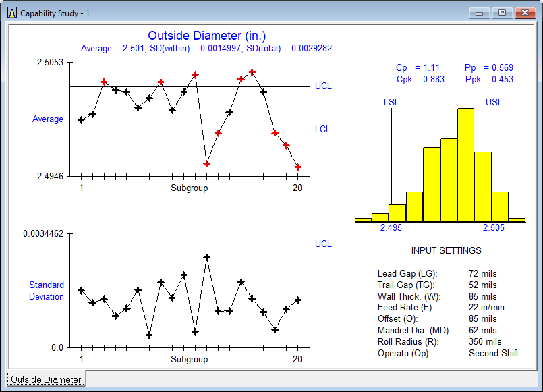Click the Cp = 1.11 value
The height and width of the screenshot is (392, 543).
(418, 67)
